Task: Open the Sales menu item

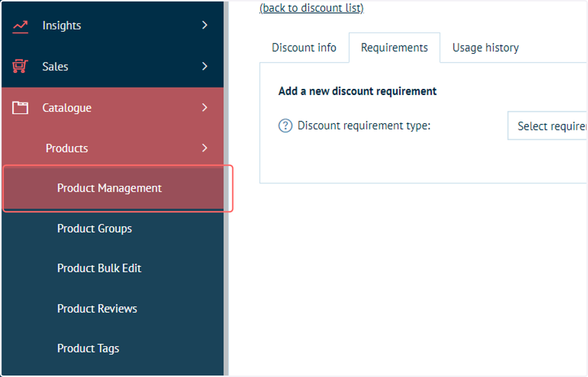Action: [112, 67]
